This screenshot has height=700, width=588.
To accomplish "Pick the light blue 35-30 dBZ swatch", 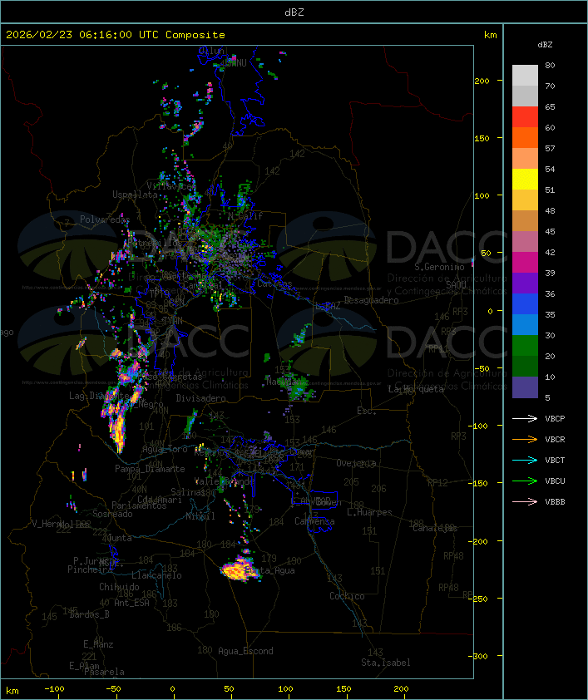I will 525,325.
